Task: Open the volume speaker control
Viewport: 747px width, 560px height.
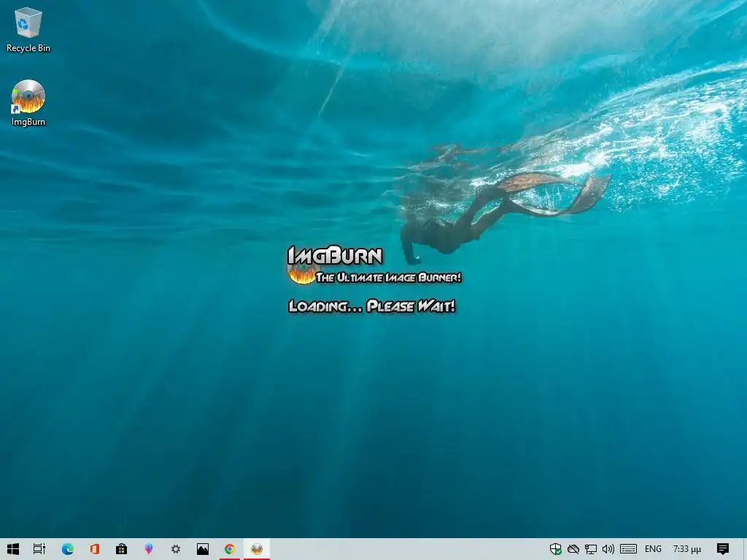Action: point(608,549)
